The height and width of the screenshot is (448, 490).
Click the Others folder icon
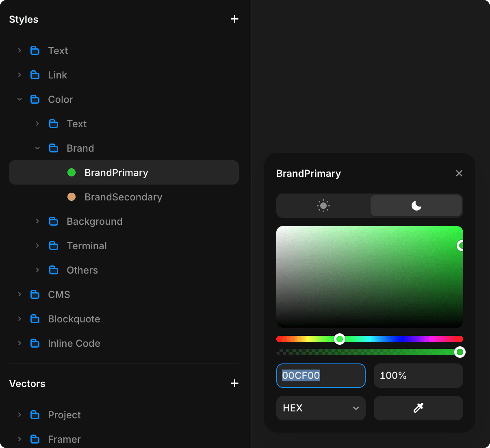[x=54, y=270]
